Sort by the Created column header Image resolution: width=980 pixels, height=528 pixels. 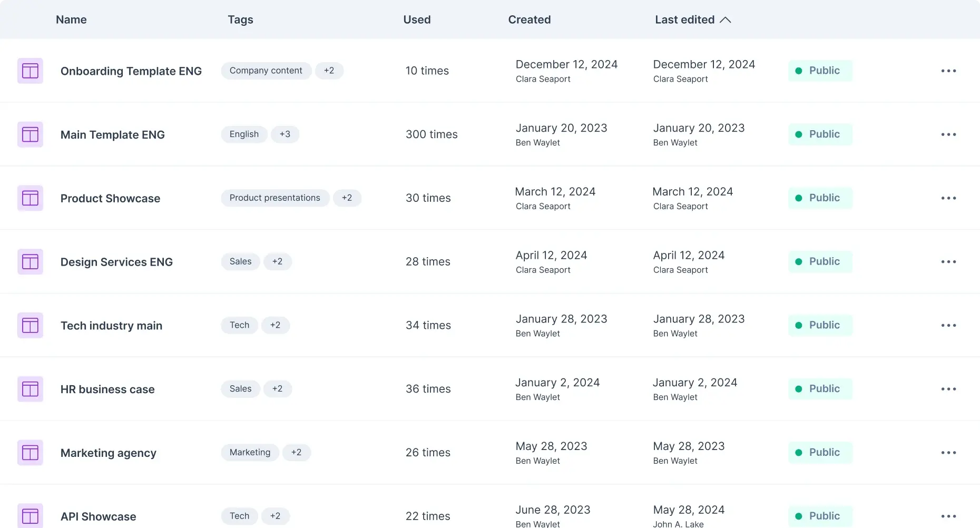coord(530,20)
